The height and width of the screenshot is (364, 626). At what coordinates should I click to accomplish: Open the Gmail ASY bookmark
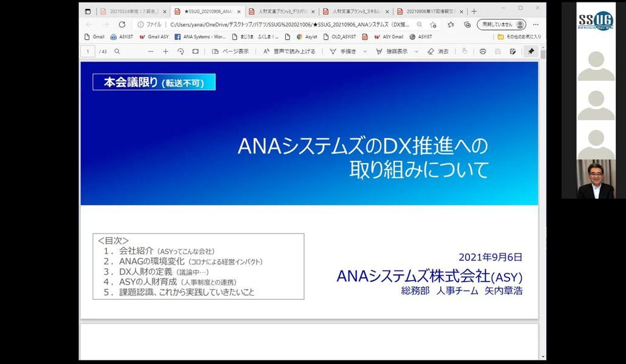tap(154, 36)
